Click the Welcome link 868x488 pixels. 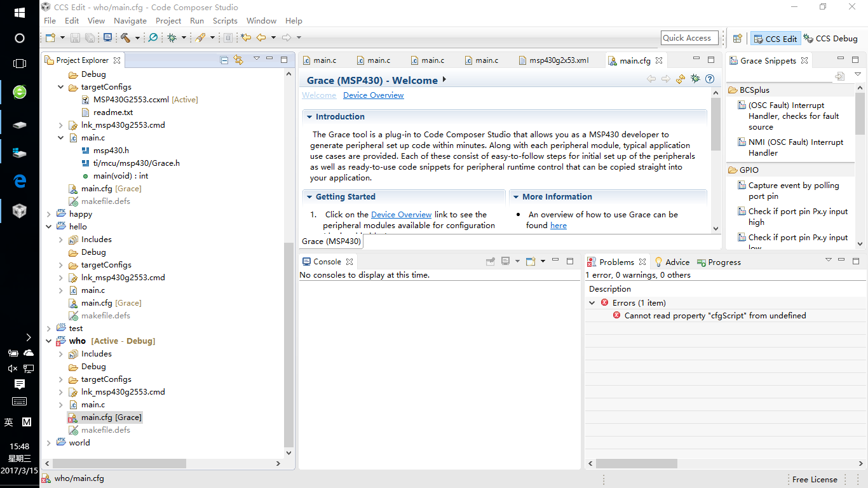click(319, 95)
